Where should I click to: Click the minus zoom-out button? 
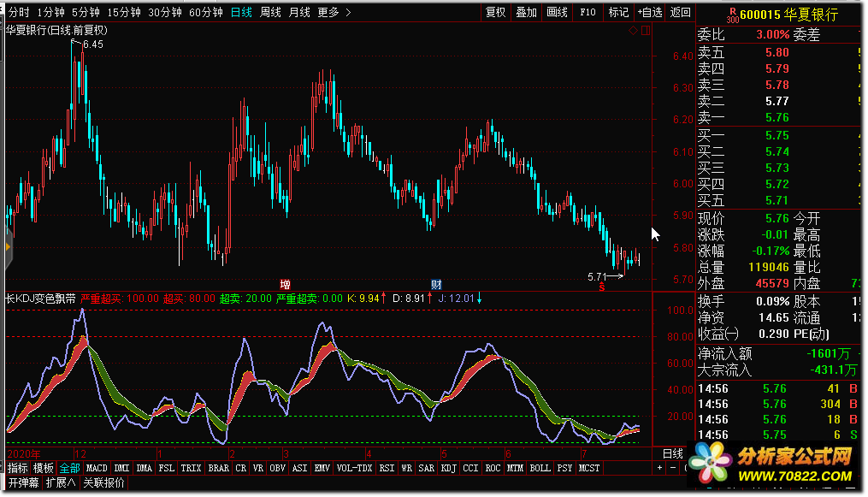coord(673,468)
